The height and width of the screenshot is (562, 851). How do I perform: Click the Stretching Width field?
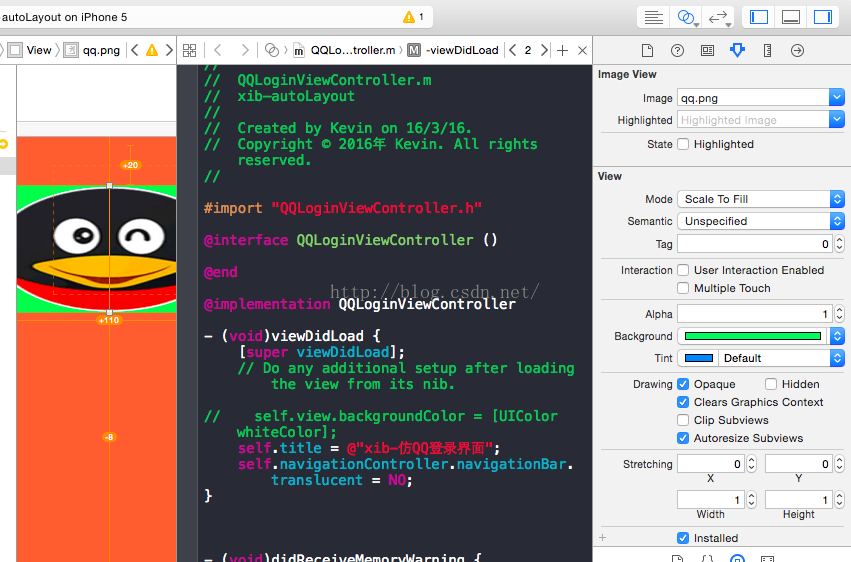[x=711, y=500]
